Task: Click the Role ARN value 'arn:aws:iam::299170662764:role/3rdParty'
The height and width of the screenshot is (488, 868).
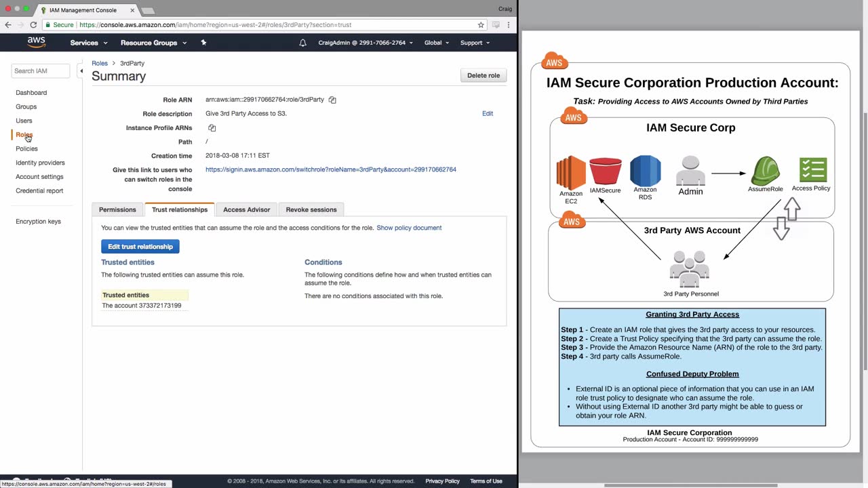Action: coord(264,100)
